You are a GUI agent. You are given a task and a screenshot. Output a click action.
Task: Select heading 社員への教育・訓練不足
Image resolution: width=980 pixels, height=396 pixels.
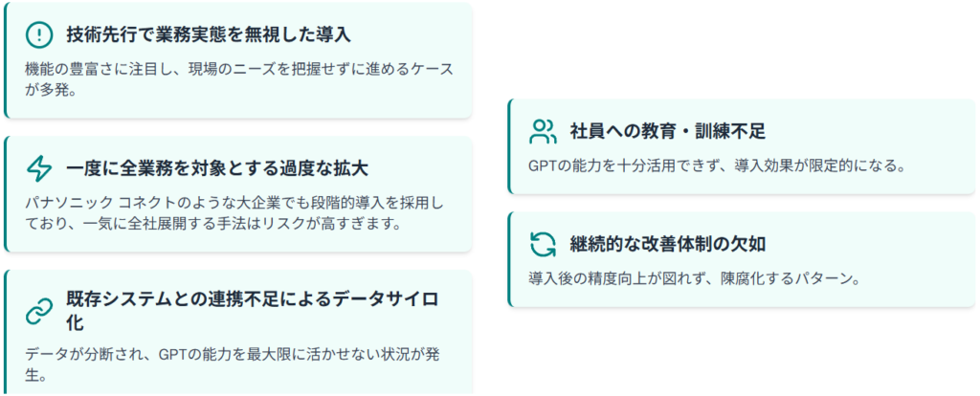tap(667, 131)
